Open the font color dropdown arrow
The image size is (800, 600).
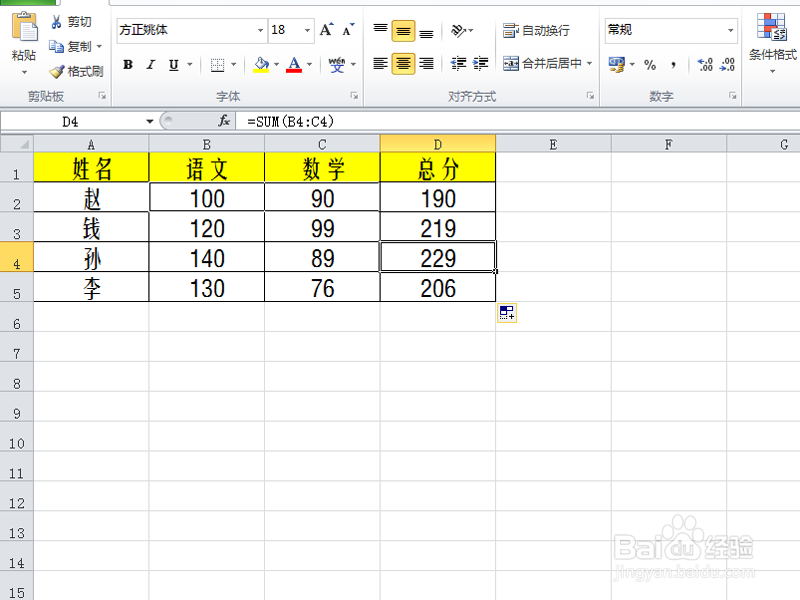[309, 65]
